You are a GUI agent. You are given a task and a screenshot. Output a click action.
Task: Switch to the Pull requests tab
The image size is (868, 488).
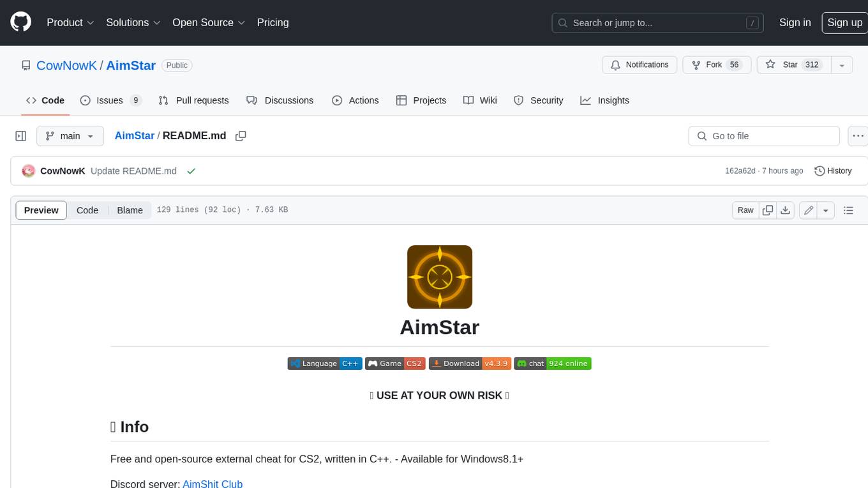pyautogui.click(x=193, y=100)
